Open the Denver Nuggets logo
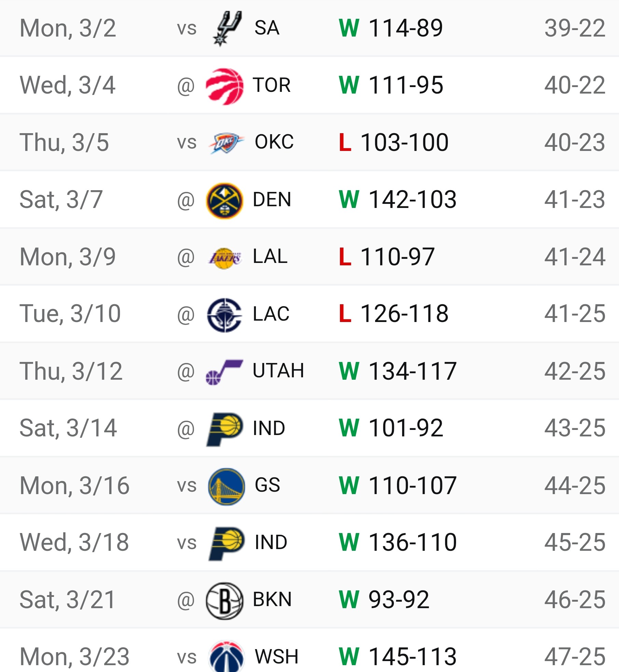Viewport: 619px width, 672px height. (x=224, y=201)
